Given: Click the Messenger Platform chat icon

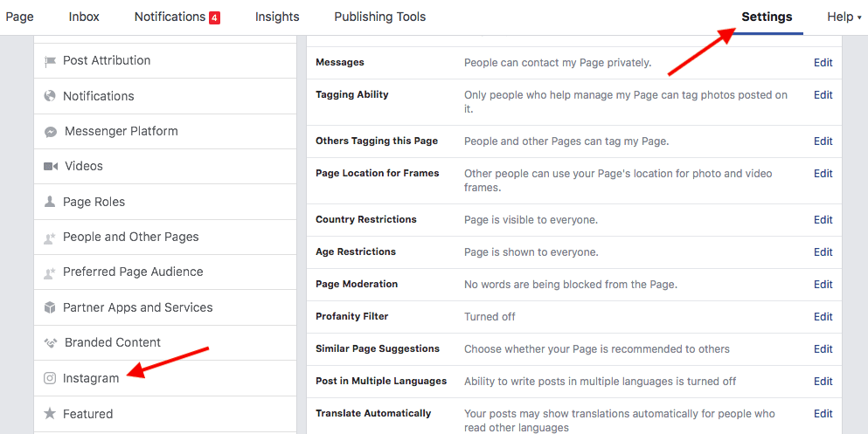Looking at the screenshot, I should (x=50, y=132).
